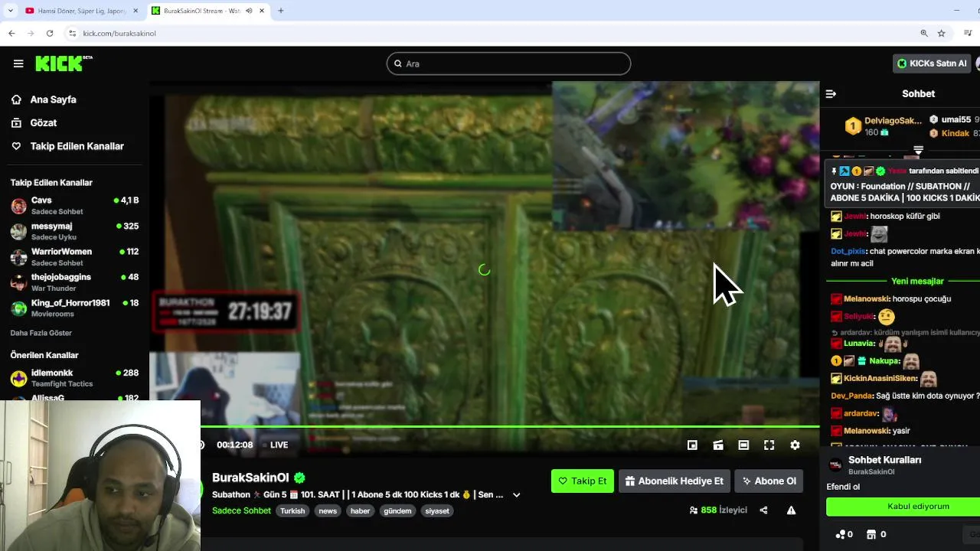Click the Takip Et follow button
The image size is (980, 551).
click(x=583, y=481)
